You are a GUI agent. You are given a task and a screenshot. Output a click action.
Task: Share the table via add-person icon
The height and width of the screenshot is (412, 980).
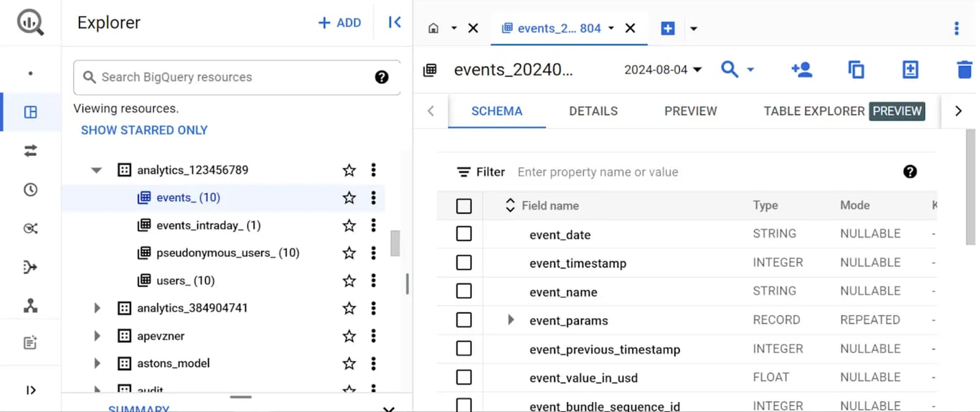coord(801,70)
